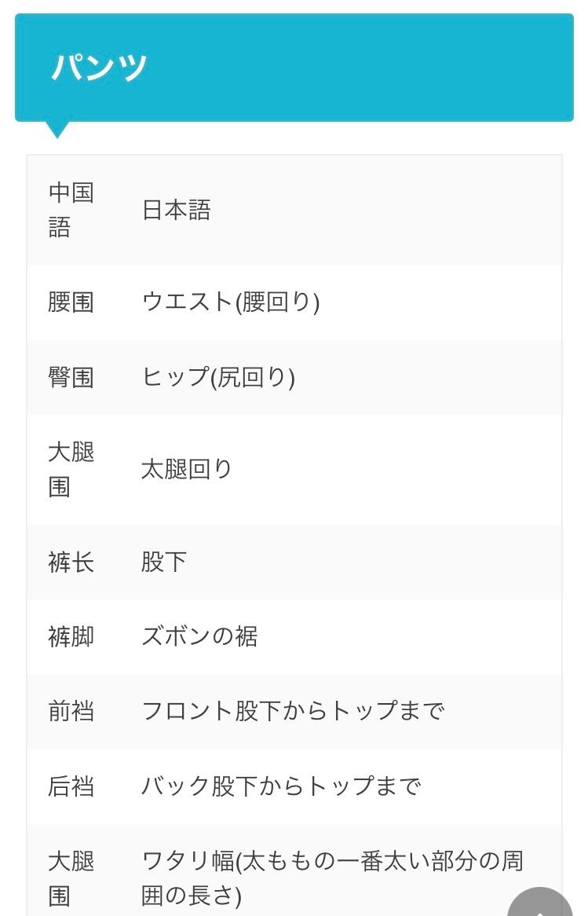Click the 股下 translation cell
The image size is (588, 916).
pos(164,562)
